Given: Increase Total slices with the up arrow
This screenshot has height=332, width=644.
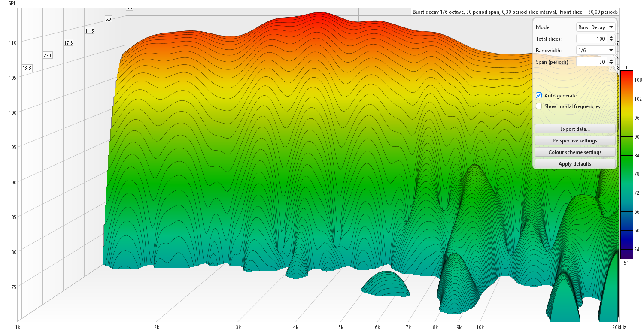Looking at the screenshot, I should tap(611, 37).
